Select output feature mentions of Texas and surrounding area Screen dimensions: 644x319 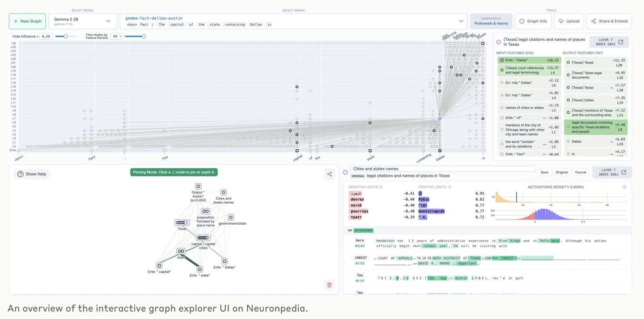click(x=596, y=113)
